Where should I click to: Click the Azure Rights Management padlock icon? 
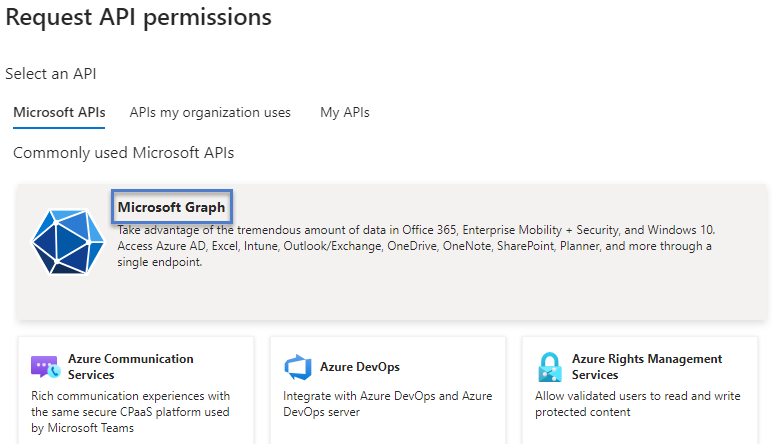(x=549, y=367)
